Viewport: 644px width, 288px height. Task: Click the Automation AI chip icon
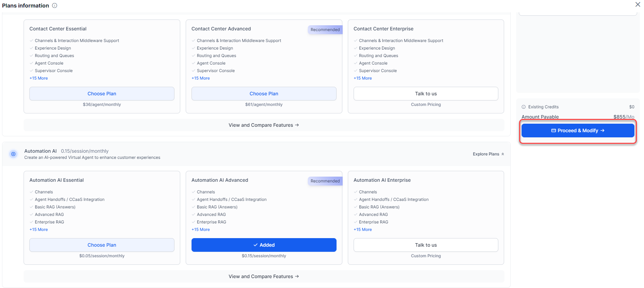click(13, 154)
